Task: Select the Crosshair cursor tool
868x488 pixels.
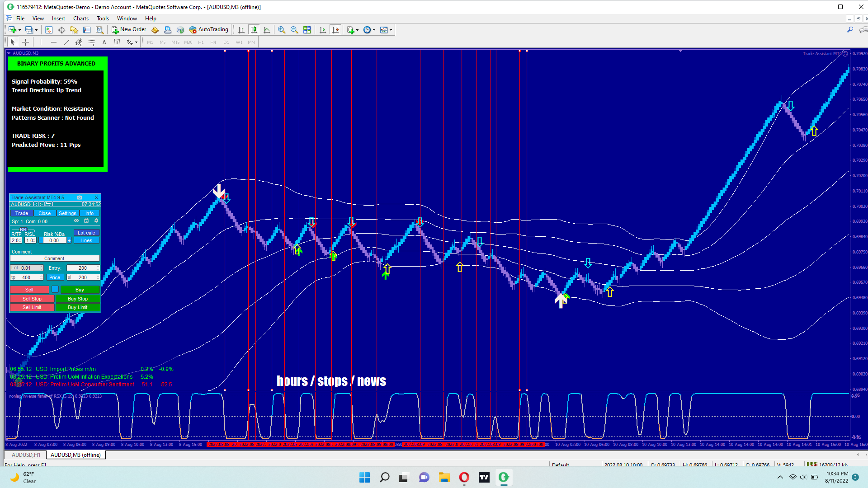Action: pyautogui.click(x=26, y=42)
